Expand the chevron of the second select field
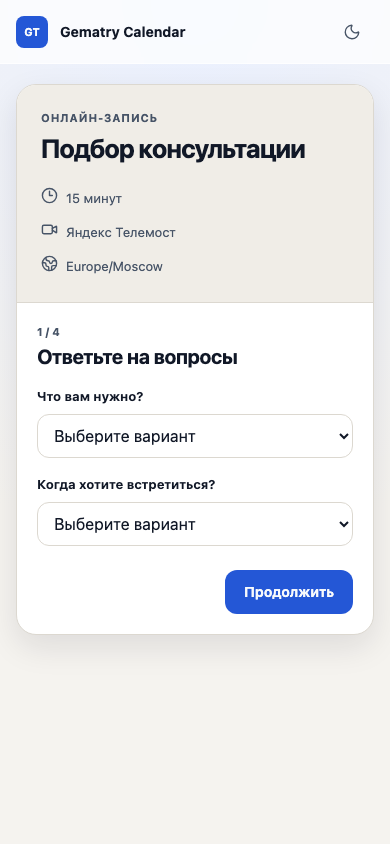The width and height of the screenshot is (390, 844). (x=344, y=524)
